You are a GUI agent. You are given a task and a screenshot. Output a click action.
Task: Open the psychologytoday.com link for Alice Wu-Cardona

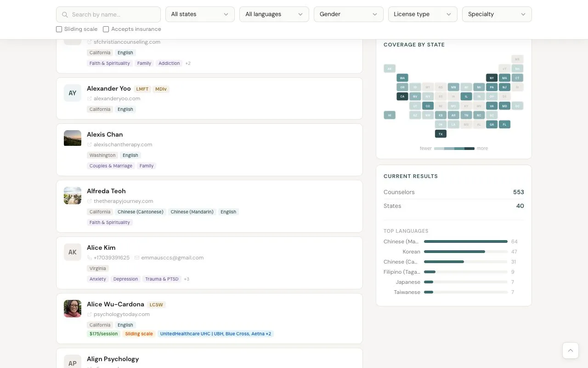(122, 314)
